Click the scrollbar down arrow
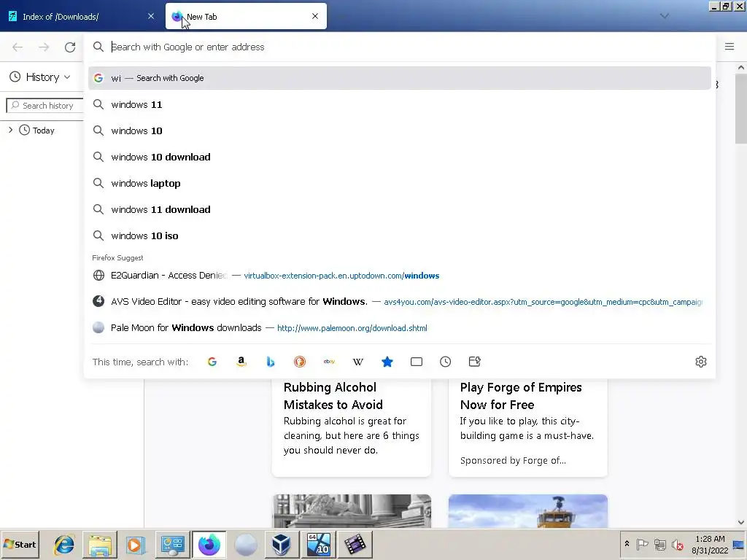 [741, 522]
